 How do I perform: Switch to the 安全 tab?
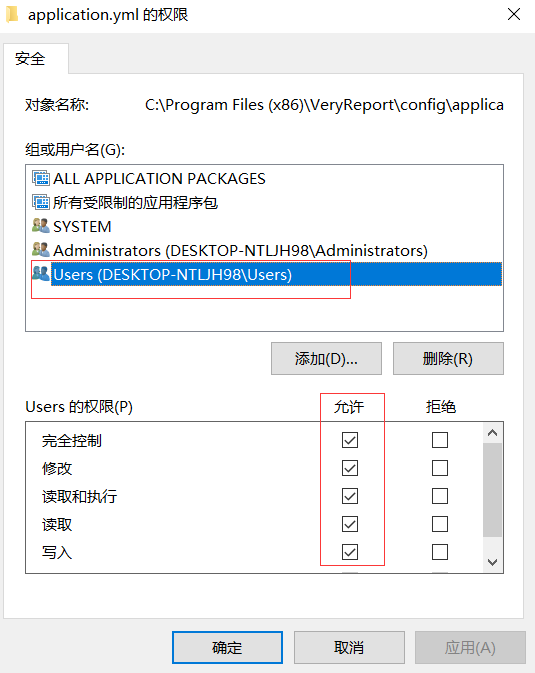(x=30, y=59)
